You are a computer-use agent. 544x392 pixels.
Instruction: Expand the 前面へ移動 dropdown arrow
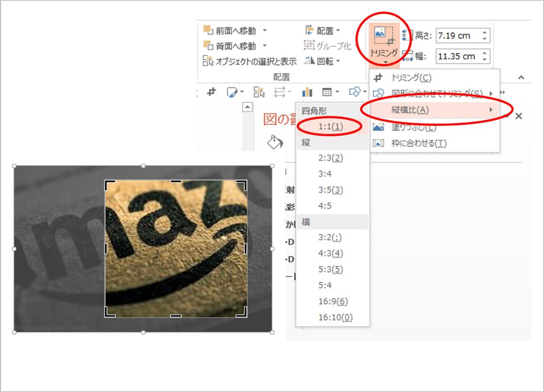point(265,31)
